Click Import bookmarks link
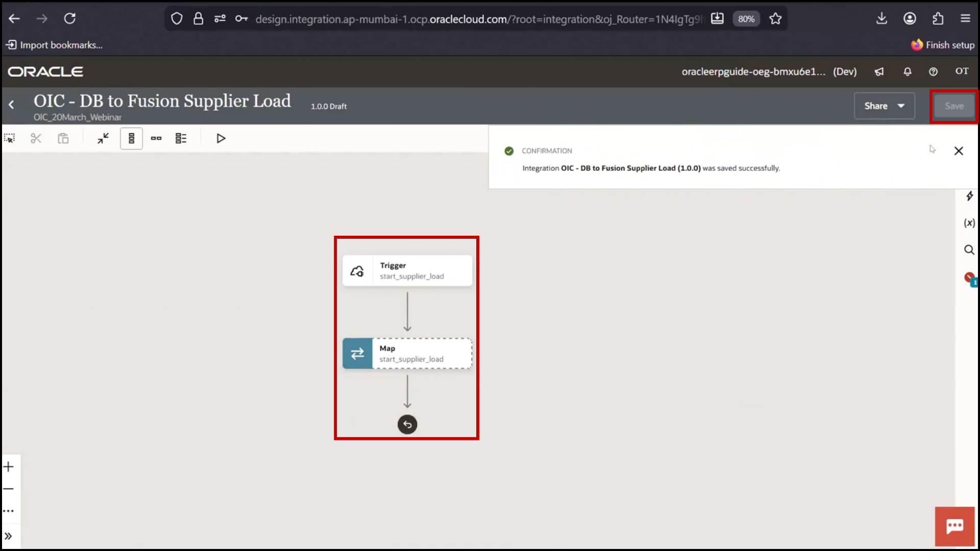The height and width of the screenshot is (551, 980). point(54,45)
